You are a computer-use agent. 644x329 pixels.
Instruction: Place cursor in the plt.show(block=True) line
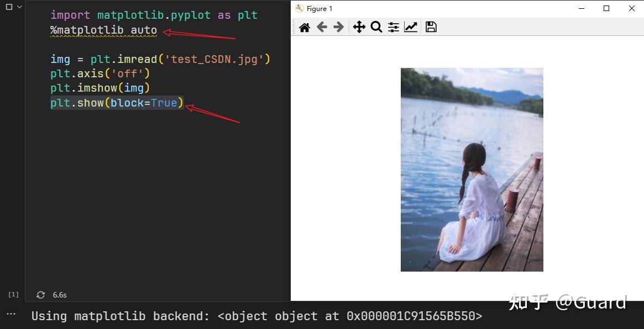pyautogui.click(x=116, y=103)
